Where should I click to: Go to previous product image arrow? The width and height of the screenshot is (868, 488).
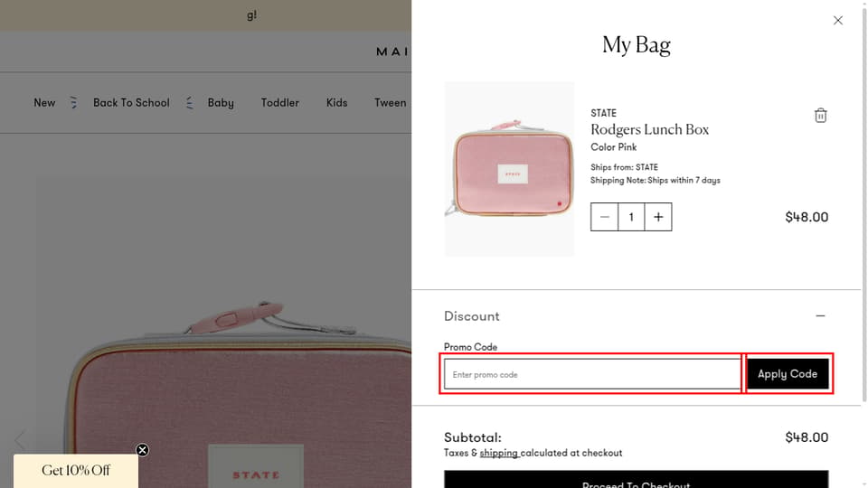(x=20, y=440)
